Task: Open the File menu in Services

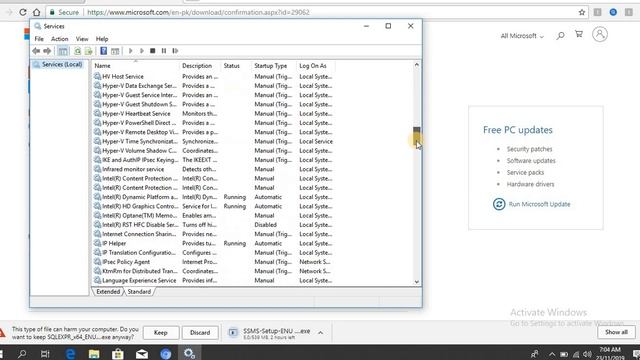Action: [x=39, y=39]
